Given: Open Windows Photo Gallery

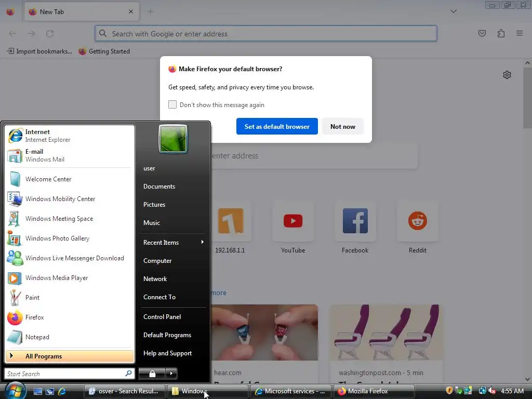Looking at the screenshot, I should [x=70, y=238].
